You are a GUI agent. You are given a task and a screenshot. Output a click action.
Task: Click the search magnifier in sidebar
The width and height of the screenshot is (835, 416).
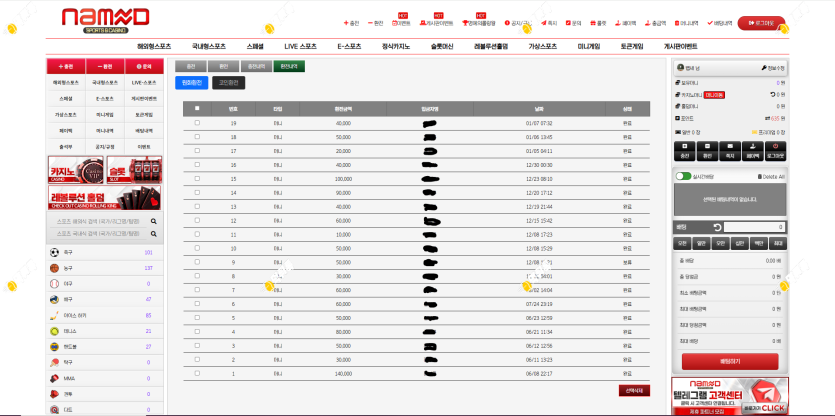tap(154, 220)
